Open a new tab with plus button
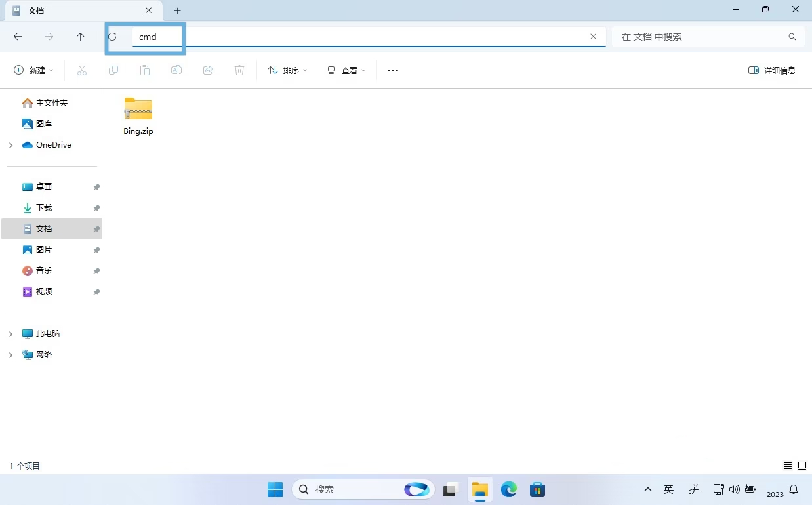Screen dimensions: 812x505 pos(177,10)
